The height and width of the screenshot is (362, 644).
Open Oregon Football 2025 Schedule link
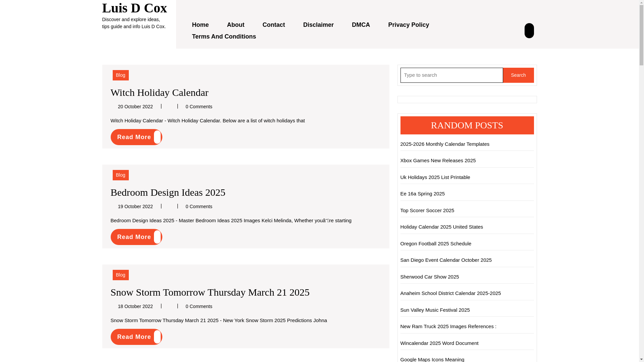click(436, 244)
